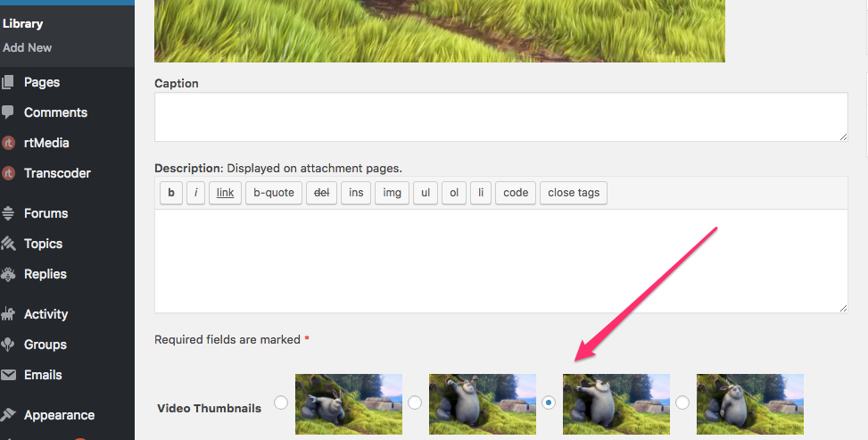Select the fourth video thumbnail radio button
868x440 pixels.
(682, 403)
